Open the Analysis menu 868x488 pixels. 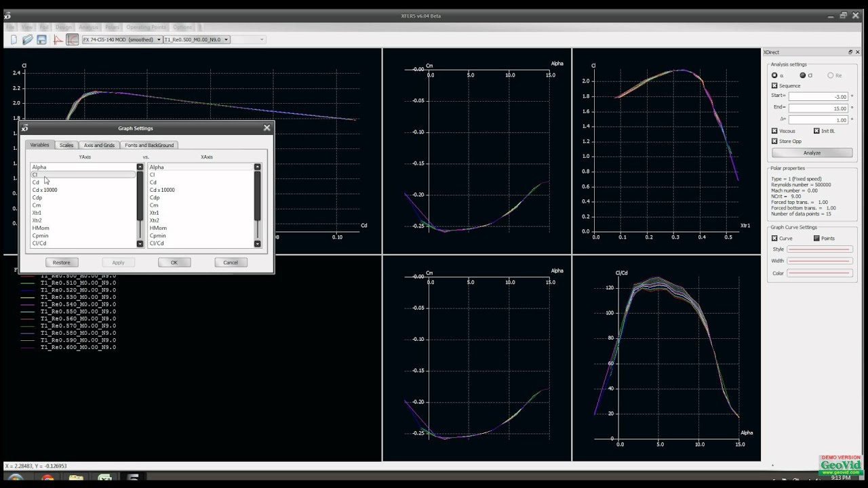pyautogui.click(x=89, y=27)
